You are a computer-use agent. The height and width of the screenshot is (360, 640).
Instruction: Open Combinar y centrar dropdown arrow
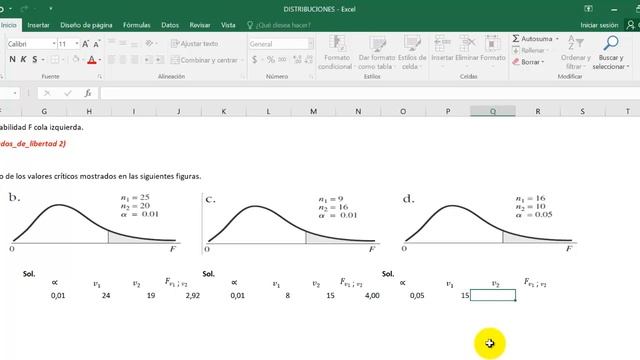tap(242, 60)
